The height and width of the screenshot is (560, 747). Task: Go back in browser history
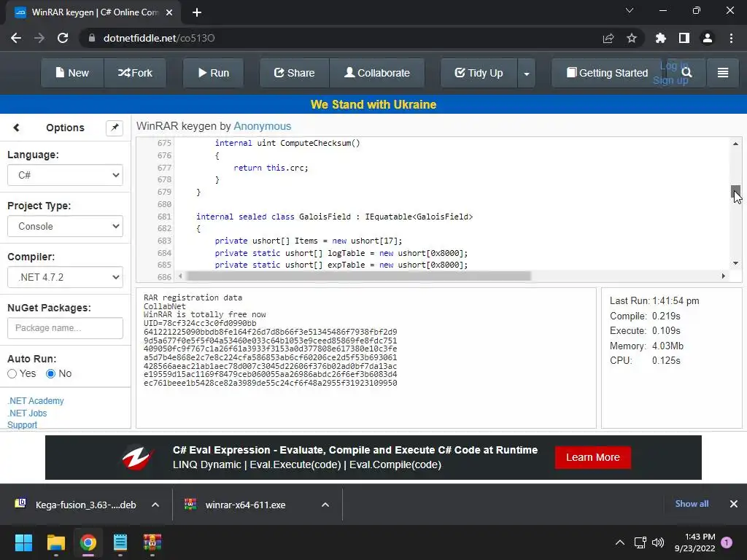(x=16, y=38)
